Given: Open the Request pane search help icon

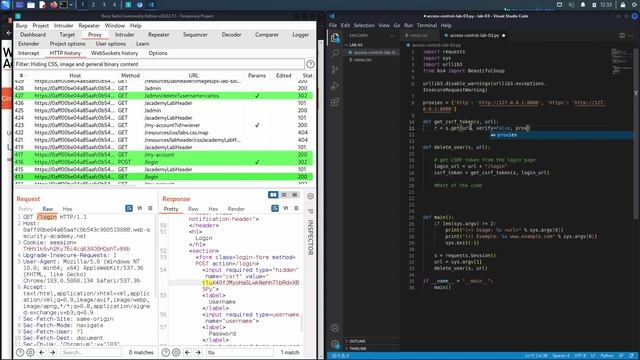Looking at the screenshot, I should click(x=20, y=352).
